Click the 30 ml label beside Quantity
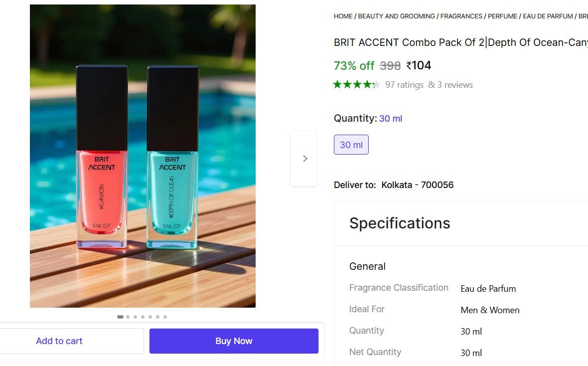Screen dimensions: 588x366 pos(390,118)
